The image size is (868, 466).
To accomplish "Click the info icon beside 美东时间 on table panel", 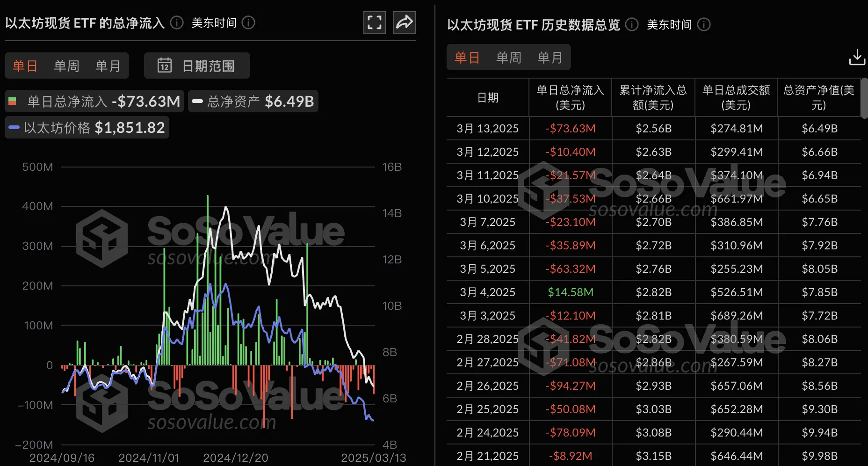I will [x=704, y=25].
